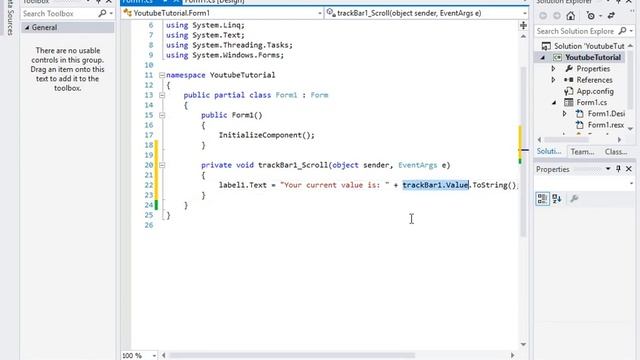Click the pending changes filter clock icon
This screenshot has height=360, width=640.
pos(591,16)
